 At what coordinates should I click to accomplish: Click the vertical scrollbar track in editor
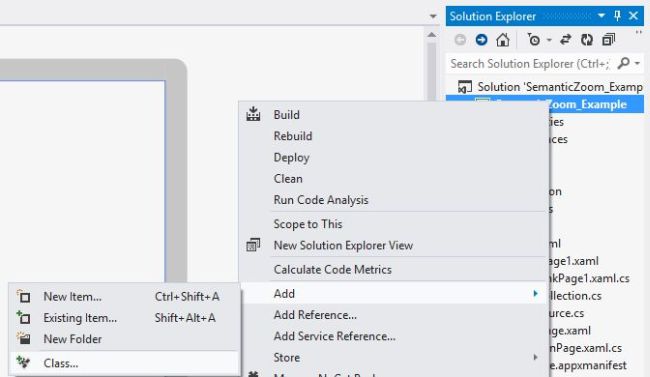[432, 71]
